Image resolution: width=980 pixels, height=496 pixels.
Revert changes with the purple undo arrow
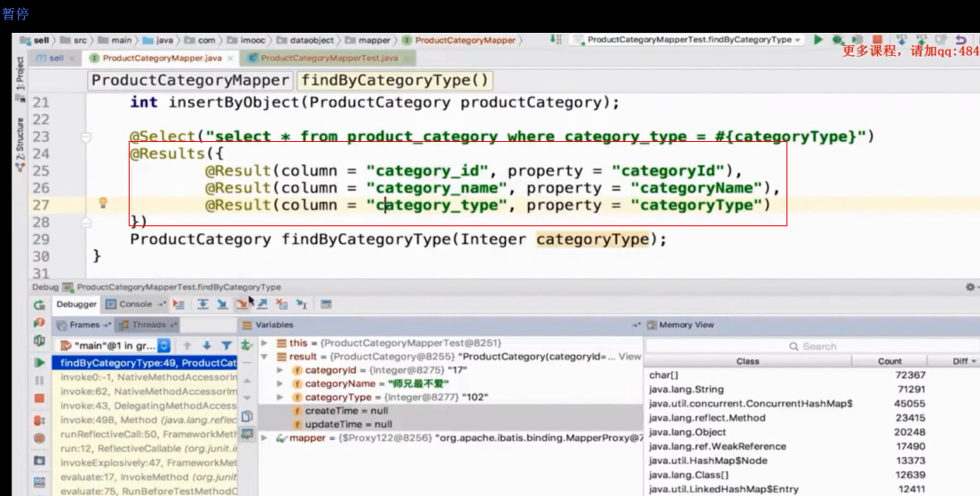click(x=960, y=39)
